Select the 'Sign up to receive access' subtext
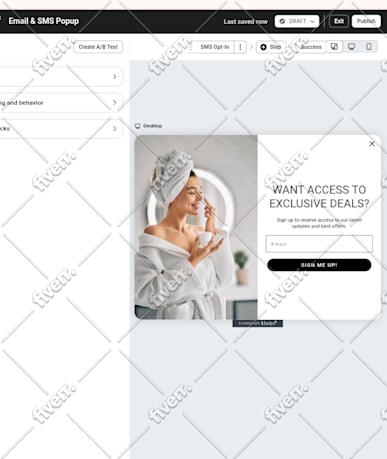The width and height of the screenshot is (387, 459). tap(319, 223)
